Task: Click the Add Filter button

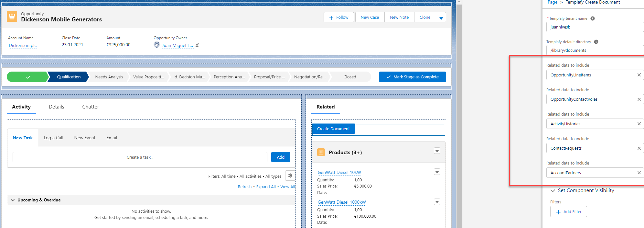Action: click(x=569, y=212)
